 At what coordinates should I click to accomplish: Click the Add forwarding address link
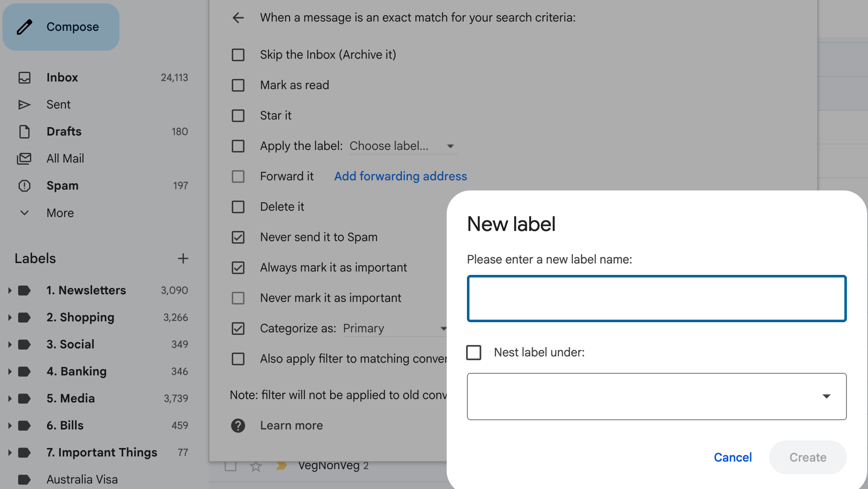click(x=400, y=177)
